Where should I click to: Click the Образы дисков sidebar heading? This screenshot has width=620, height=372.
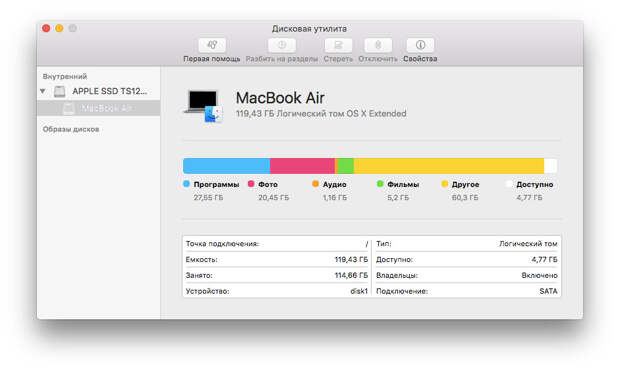click(x=71, y=129)
